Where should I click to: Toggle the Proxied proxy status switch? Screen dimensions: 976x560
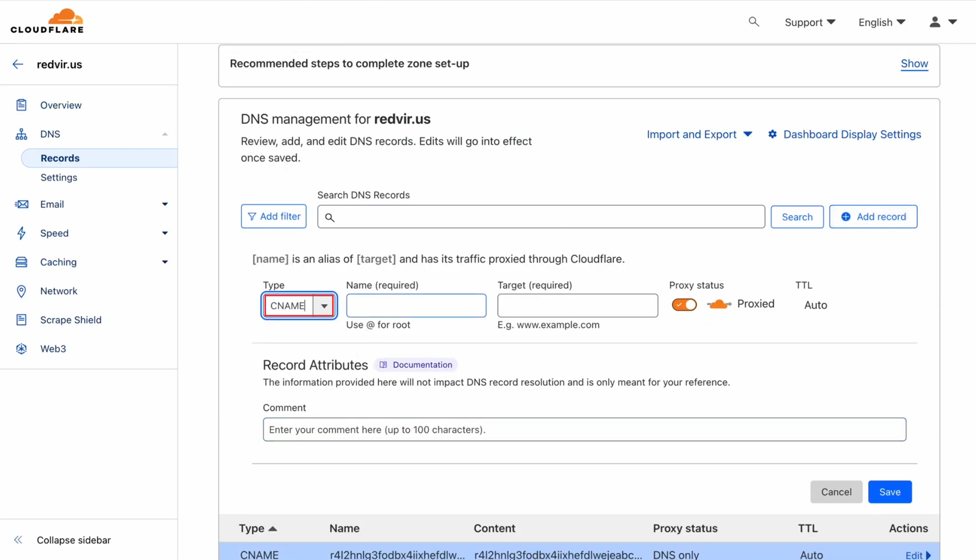684,305
